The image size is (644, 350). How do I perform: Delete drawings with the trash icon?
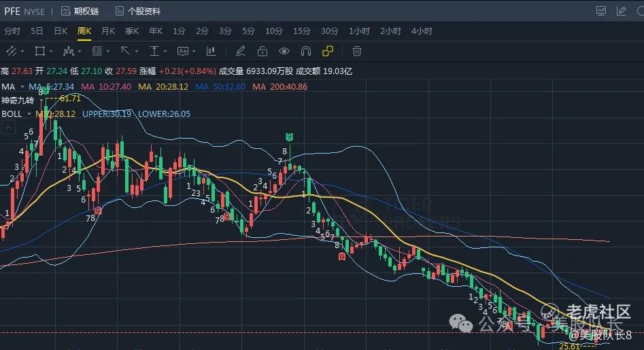[x=356, y=51]
